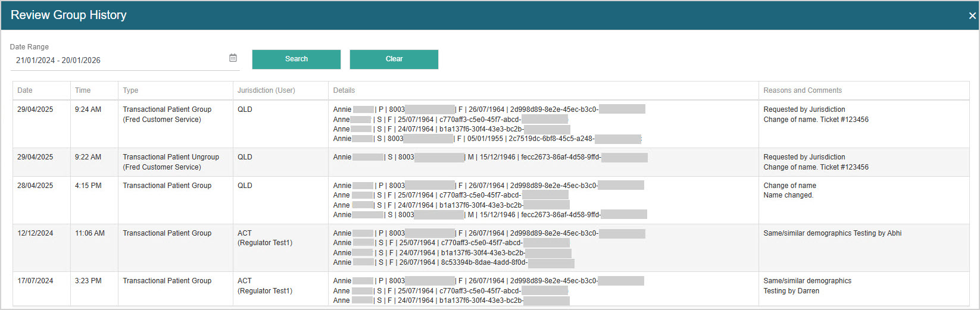Click the Time column header

pos(83,90)
